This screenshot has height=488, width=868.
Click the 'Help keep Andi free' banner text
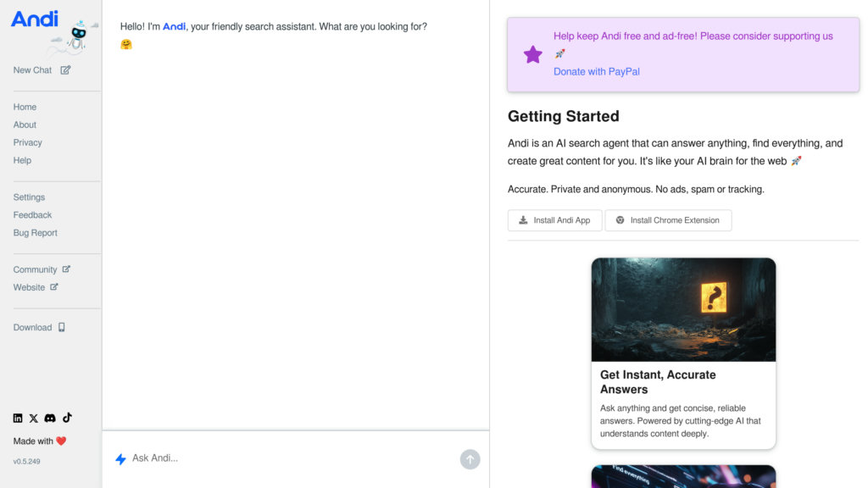point(693,36)
